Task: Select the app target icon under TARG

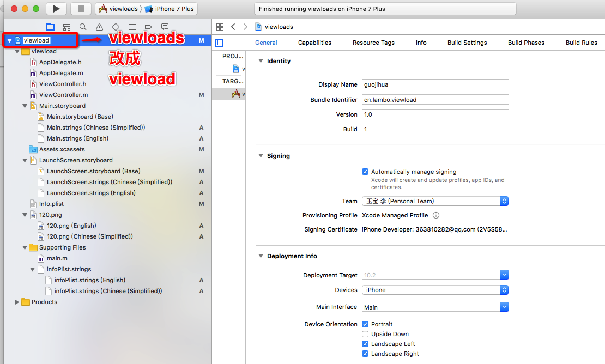Action: [x=236, y=94]
